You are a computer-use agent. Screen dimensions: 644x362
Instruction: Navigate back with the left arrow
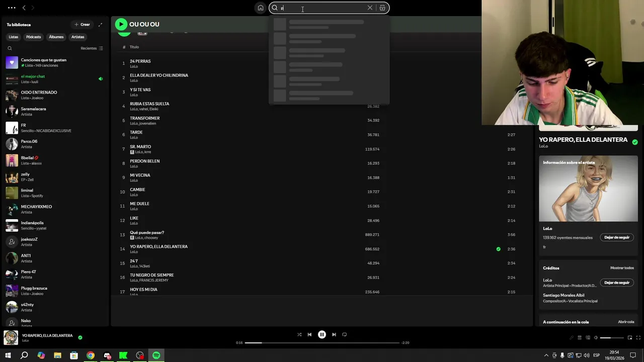coord(24,8)
